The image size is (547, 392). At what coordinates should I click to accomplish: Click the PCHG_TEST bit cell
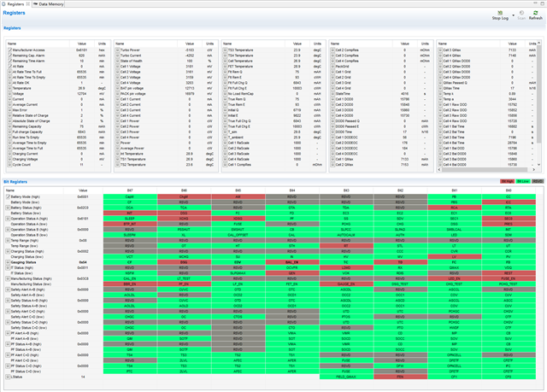509,284
